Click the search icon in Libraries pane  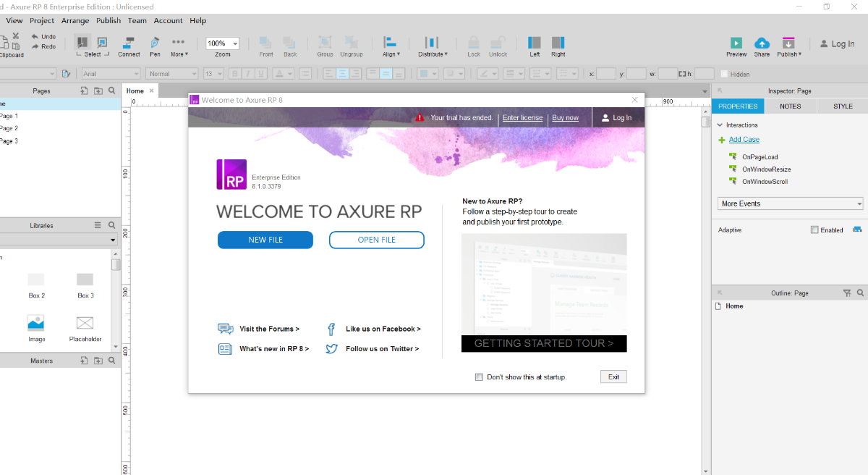coord(111,225)
